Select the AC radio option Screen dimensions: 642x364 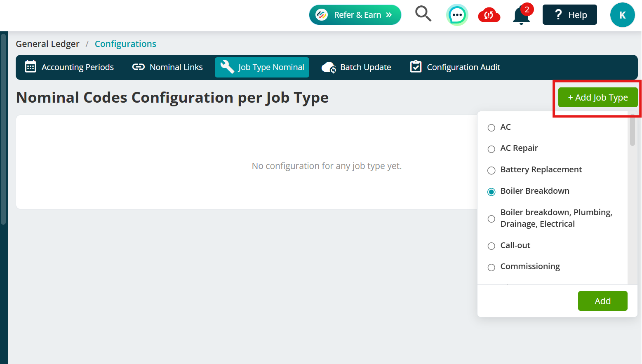point(491,128)
